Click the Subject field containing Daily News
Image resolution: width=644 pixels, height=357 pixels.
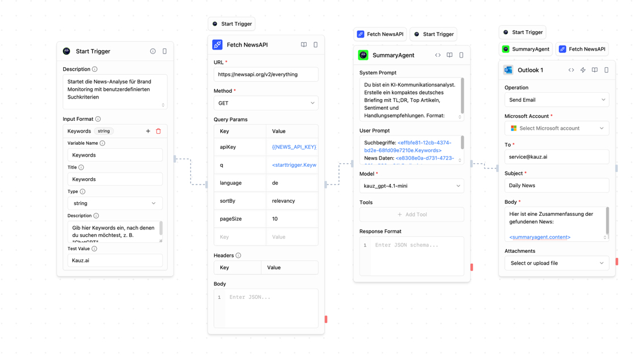pos(556,185)
